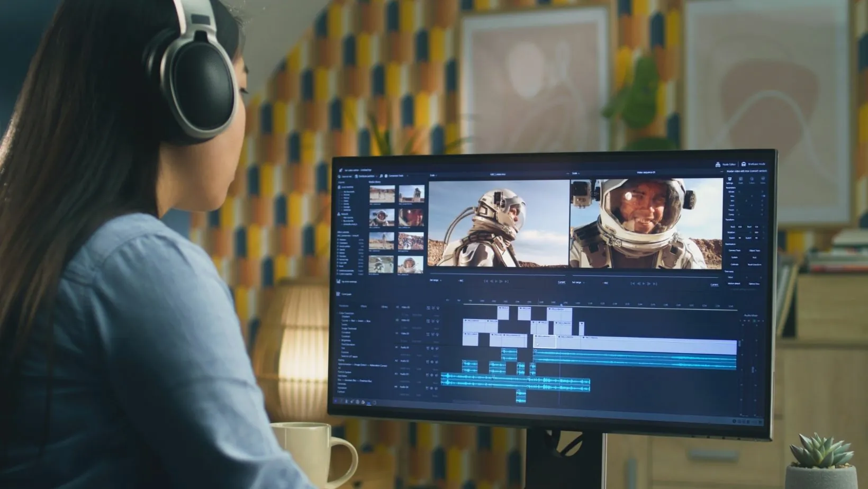Open the Node Editor
The height and width of the screenshot is (489, 868).
pos(725,165)
